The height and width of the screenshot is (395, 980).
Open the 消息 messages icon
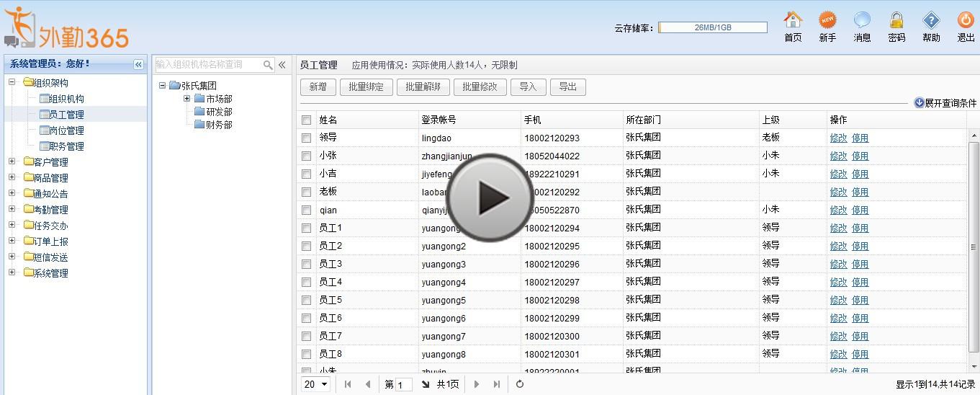[x=862, y=20]
